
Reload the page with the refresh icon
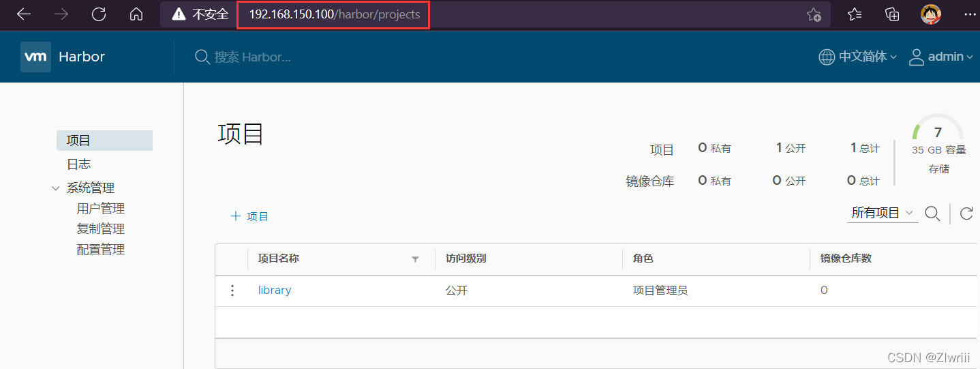point(99,14)
